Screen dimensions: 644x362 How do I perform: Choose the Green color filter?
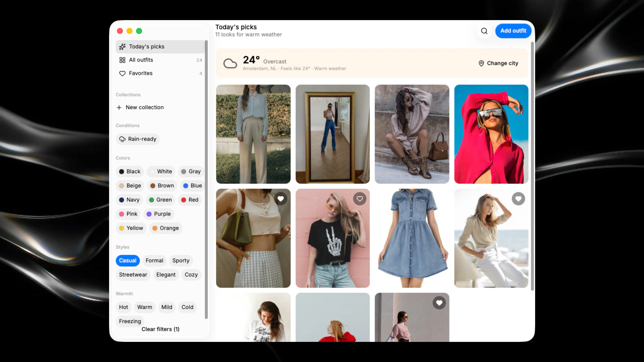[160, 200]
